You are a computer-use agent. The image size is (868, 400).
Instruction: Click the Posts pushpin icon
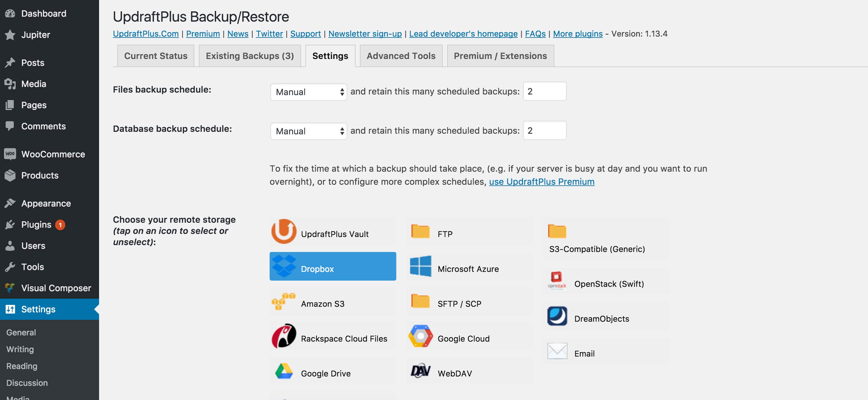coord(10,62)
